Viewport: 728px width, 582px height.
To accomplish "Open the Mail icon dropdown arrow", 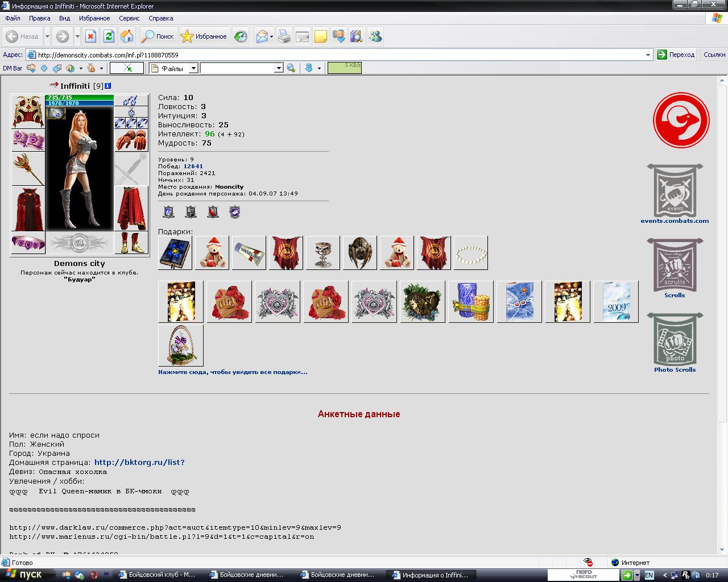I will [271, 36].
